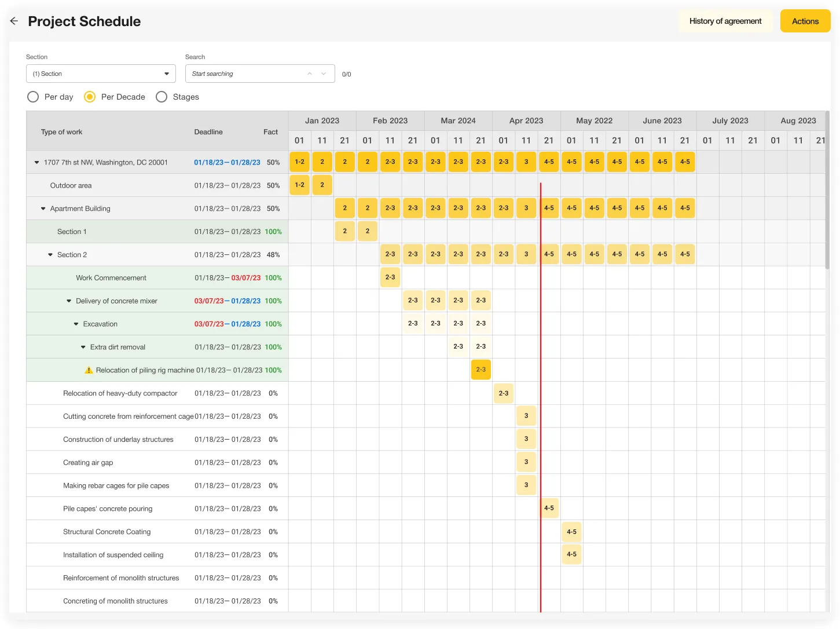Collapse the Section 2 row
Image resolution: width=840 pixels, height=629 pixels.
pos(50,255)
